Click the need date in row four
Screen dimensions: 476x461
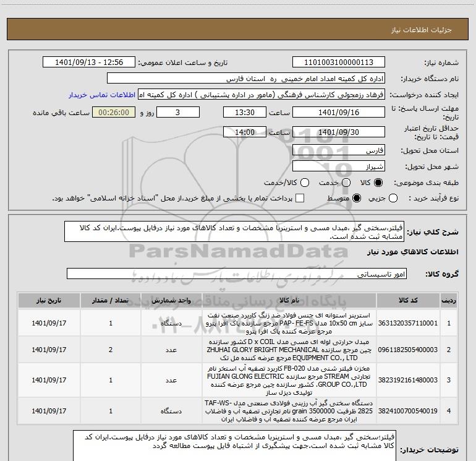pos(49,411)
